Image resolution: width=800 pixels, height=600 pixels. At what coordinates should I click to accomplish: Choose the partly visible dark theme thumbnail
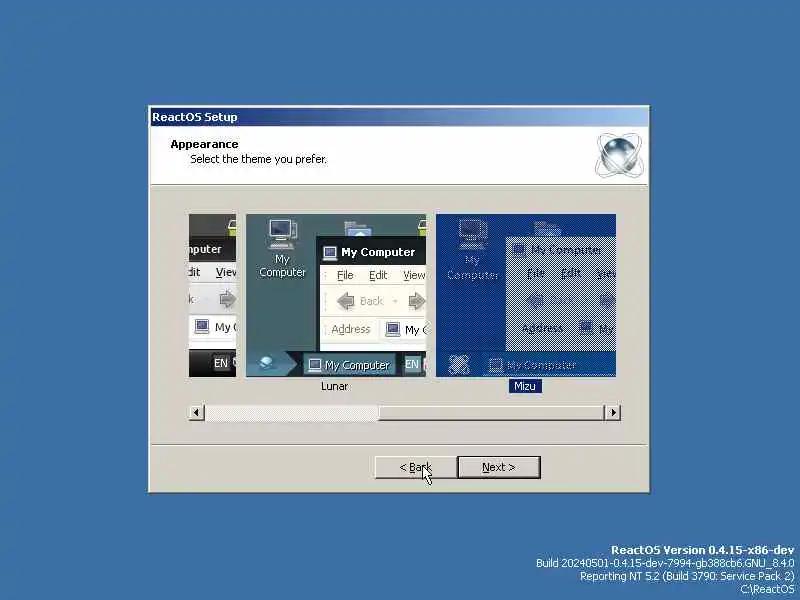coord(212,295)
